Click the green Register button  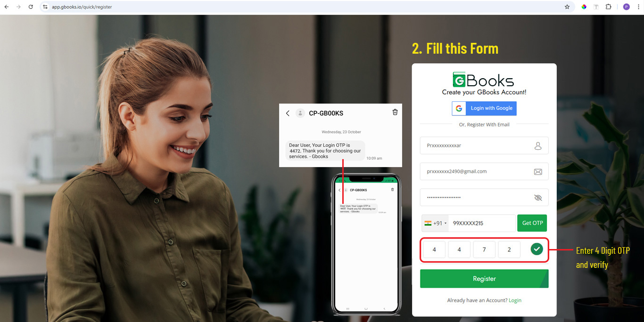pos(484,279)
